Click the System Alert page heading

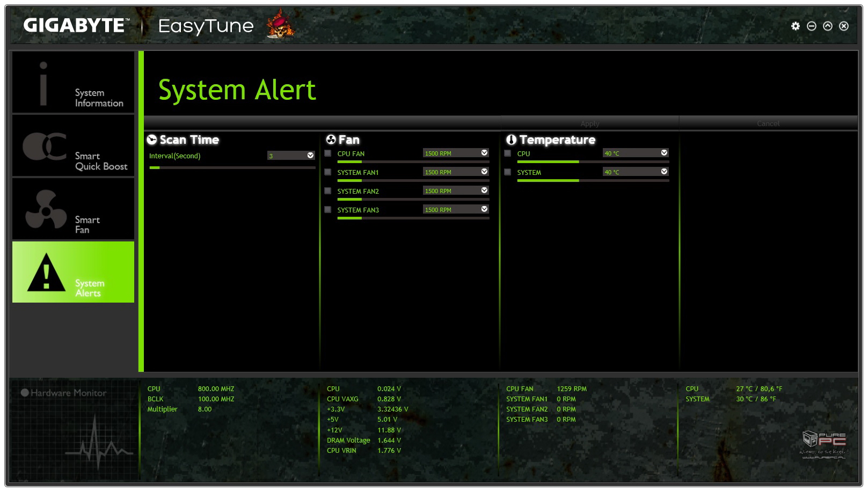tap(237, 90)
